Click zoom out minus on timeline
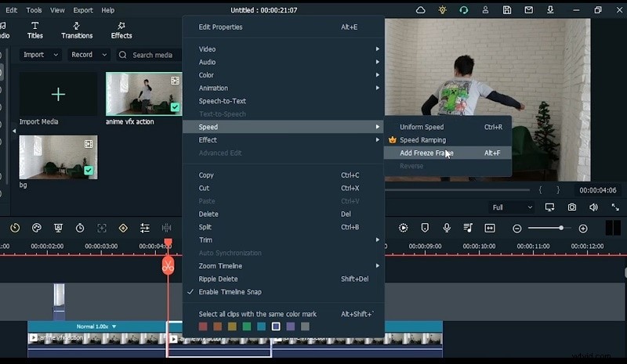 pos(517,229)
